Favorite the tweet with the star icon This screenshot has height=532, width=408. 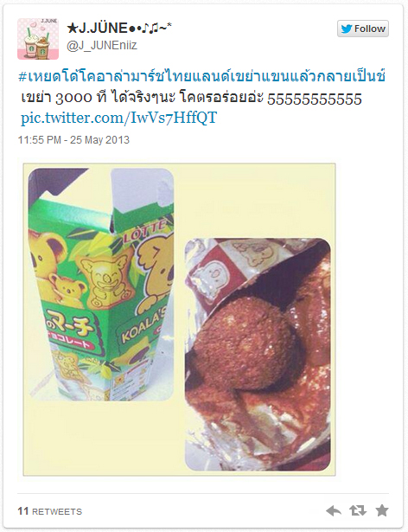[382, 510]
